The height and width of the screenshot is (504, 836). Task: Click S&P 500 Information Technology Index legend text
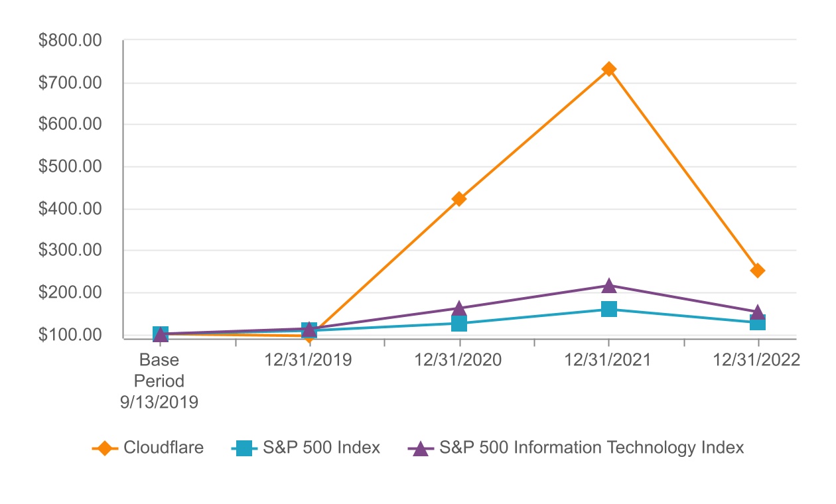591,448
